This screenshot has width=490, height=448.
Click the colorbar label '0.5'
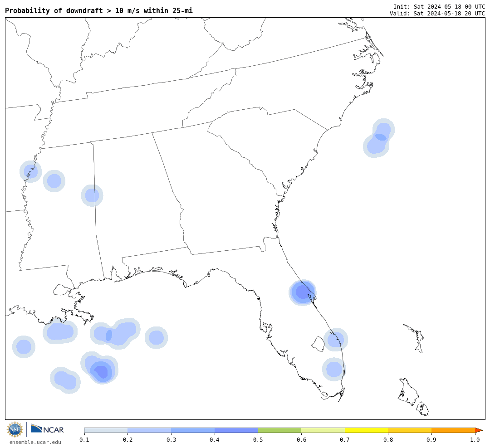point(258,440)
